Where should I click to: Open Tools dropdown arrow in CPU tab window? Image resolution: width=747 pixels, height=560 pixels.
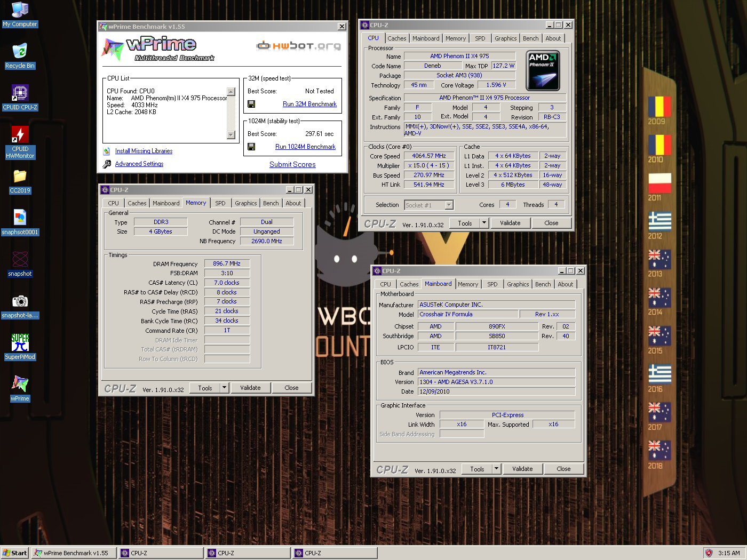tap(484, 223)
